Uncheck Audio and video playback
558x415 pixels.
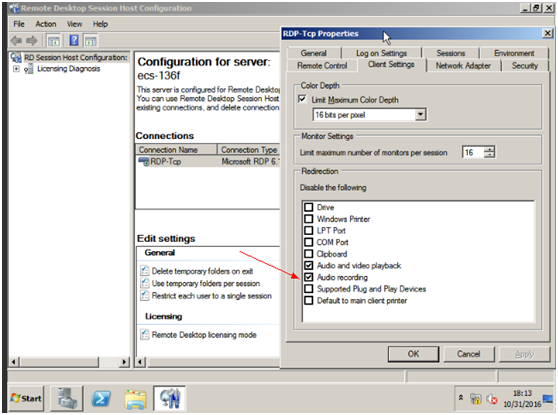point(309,265)
